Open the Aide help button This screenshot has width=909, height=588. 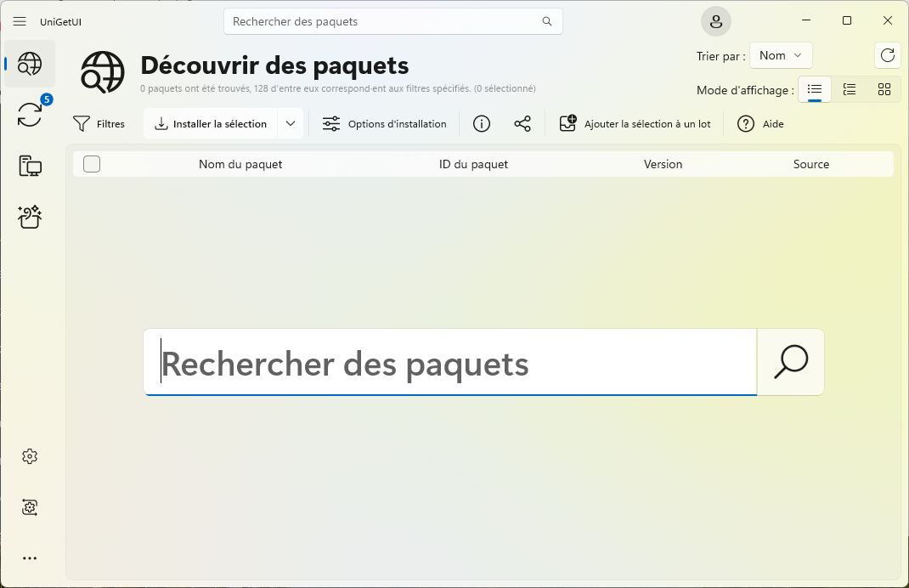pyautogui.click(x=760, y=123)
